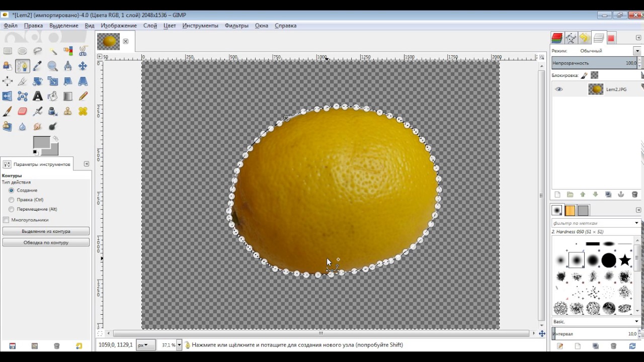Adjust the 'Интервал' spacing slider
The image size is (644, 362).
(x=595, y=333)
